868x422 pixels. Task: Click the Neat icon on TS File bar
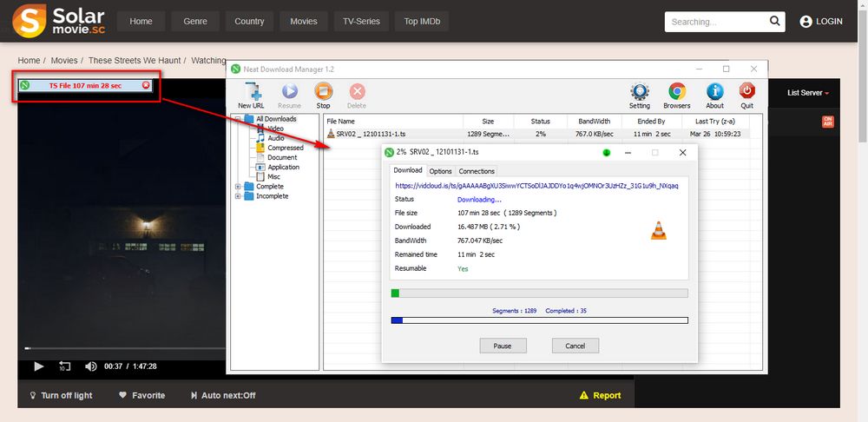(25, 85)
